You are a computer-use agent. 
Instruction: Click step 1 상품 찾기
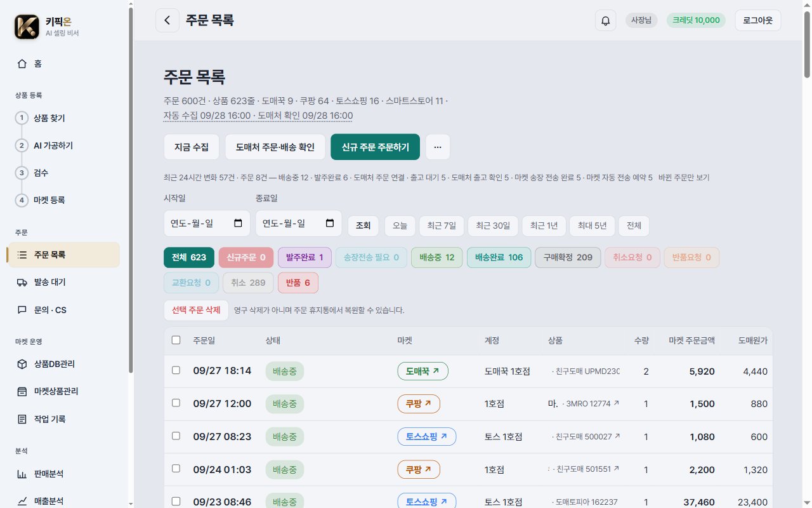point(63,118)
